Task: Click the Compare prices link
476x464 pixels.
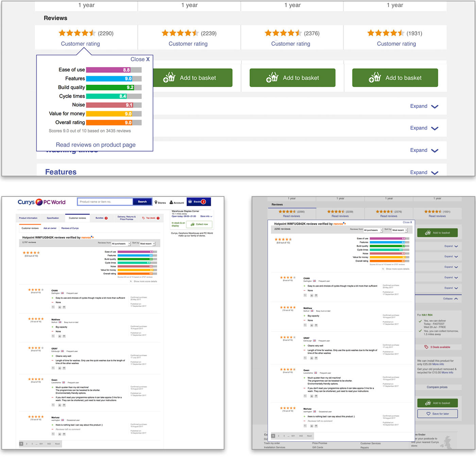Action: coord(437,387)
